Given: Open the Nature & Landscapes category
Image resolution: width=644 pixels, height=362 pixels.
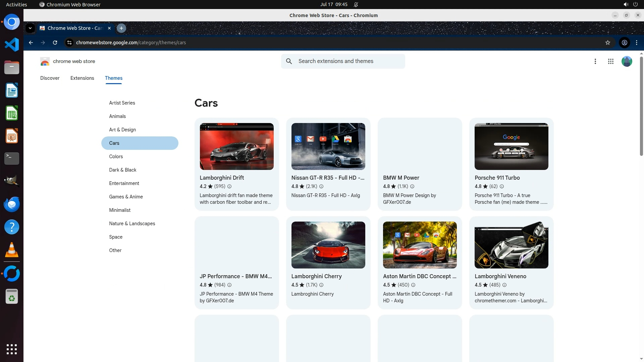Looking at the screenshot, I should [x=132, y=224].
